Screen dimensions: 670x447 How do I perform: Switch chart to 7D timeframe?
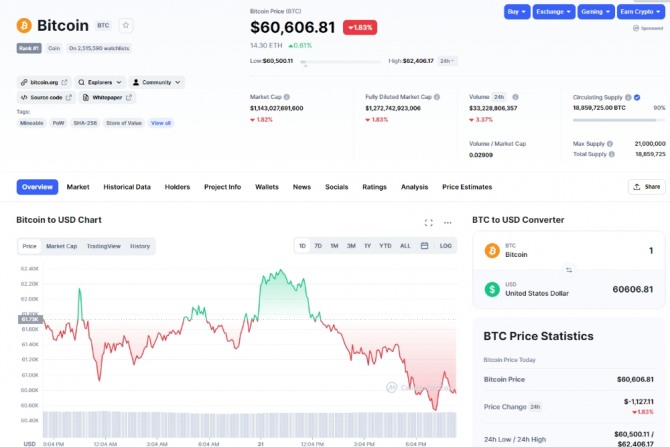point(318,245)
